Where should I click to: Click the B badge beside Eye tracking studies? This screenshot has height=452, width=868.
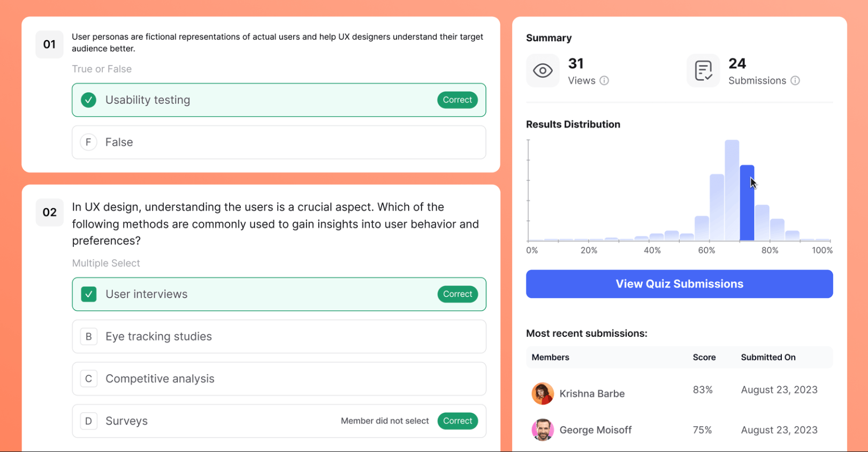point(88,336)
